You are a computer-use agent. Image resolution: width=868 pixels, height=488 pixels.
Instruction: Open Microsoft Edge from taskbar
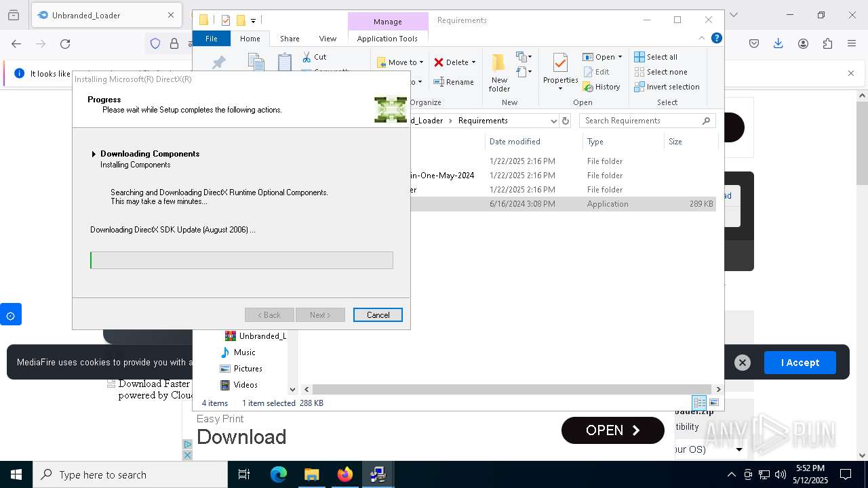click(x=279, y=474)
